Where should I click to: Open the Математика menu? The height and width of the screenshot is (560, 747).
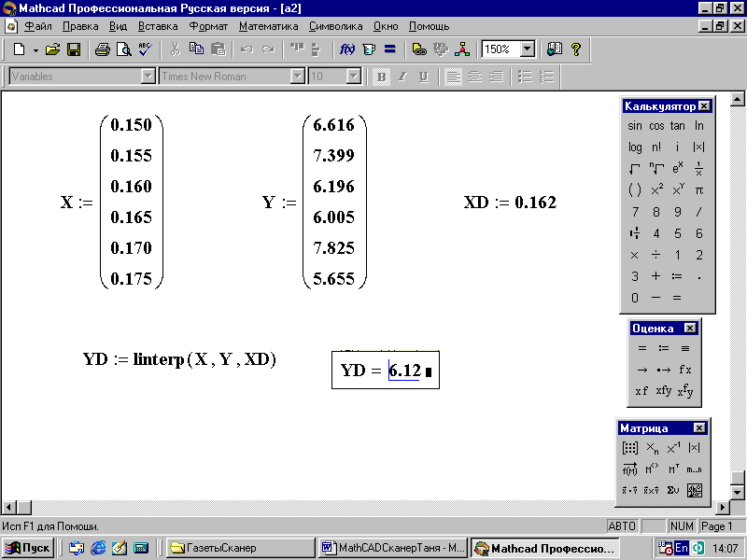point(269,26)
